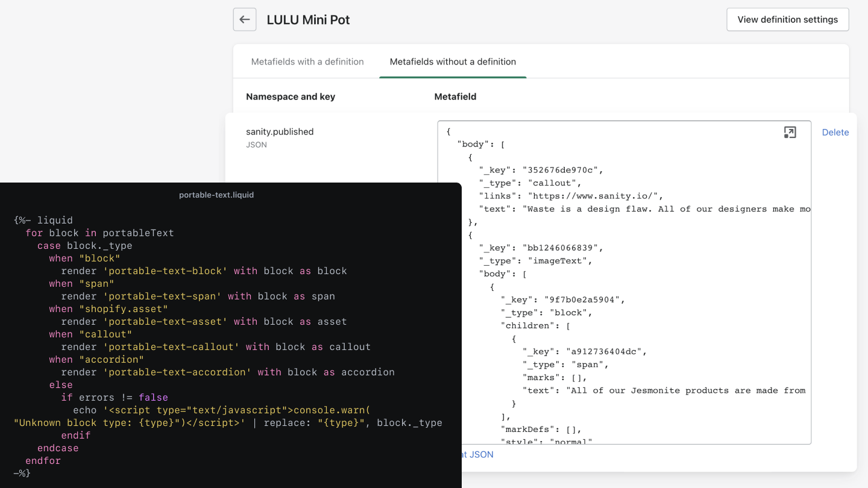Click the page title LULU Mini Pot
The height and width of the screenshot is (488, 868).
point(308,19)
